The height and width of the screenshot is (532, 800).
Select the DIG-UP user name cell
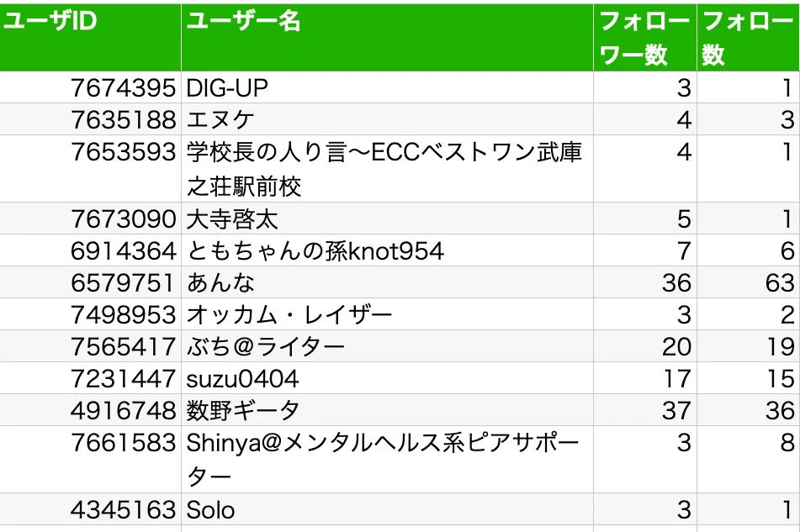(x=387, y=87)
